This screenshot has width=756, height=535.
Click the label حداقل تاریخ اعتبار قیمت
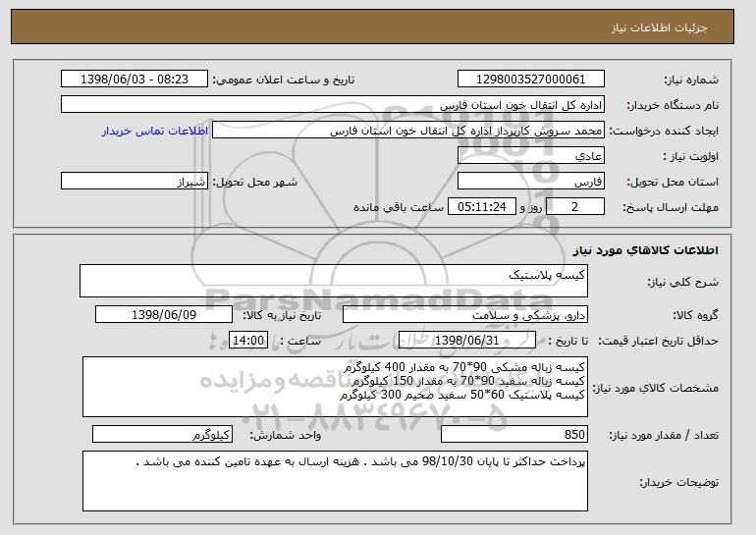(658, 341)
